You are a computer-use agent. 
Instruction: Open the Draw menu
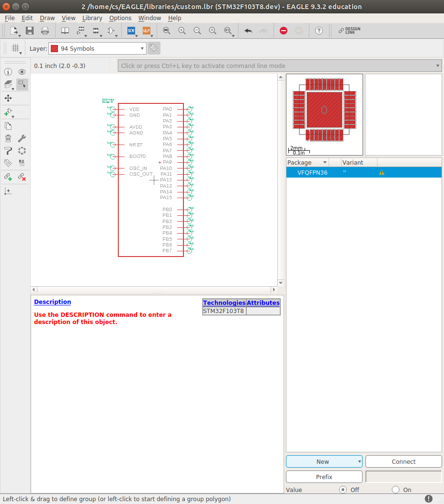[47, 18]
